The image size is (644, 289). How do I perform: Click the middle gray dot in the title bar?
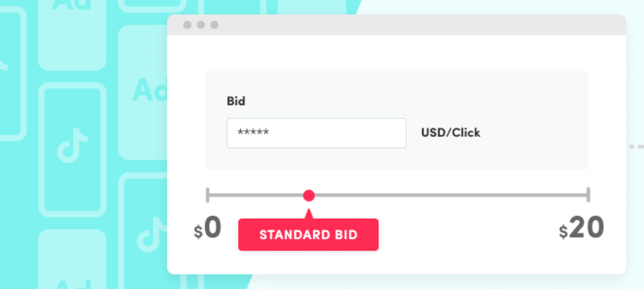[x=201, y=25]
